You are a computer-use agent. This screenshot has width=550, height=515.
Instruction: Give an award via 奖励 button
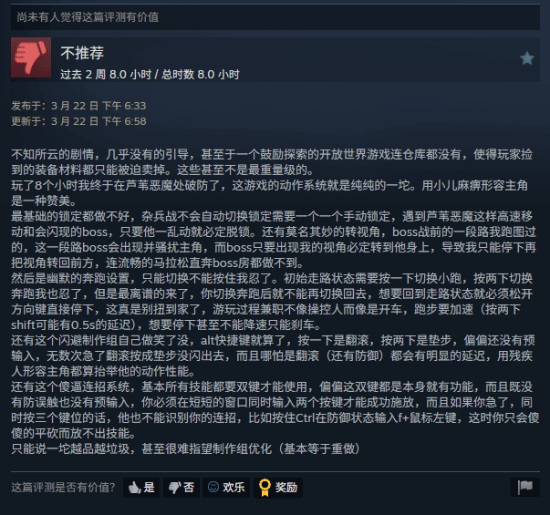point(278,487)
